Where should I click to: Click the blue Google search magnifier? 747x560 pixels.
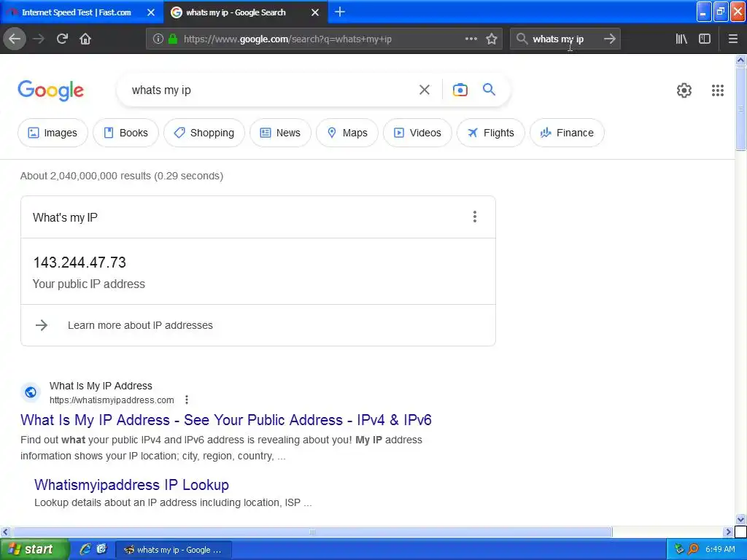pos(489,89)
